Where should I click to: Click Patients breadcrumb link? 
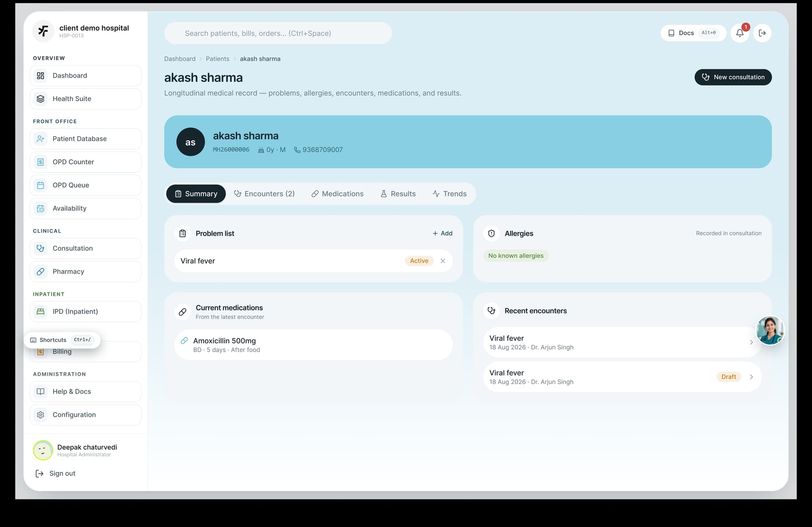218,59
